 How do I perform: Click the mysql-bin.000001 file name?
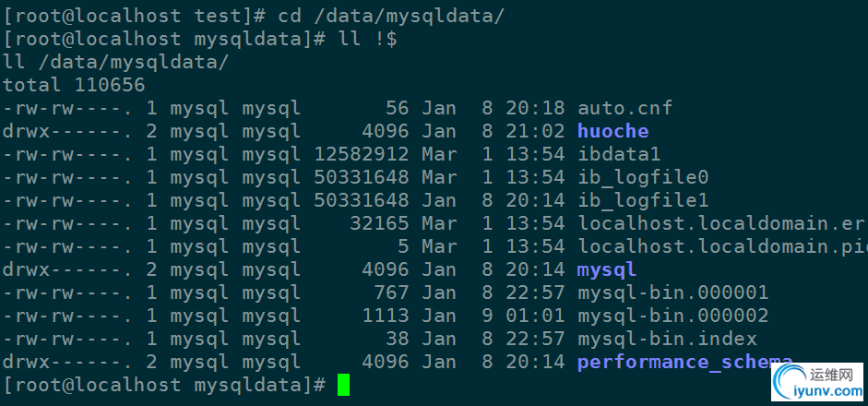tap(672, 293)
